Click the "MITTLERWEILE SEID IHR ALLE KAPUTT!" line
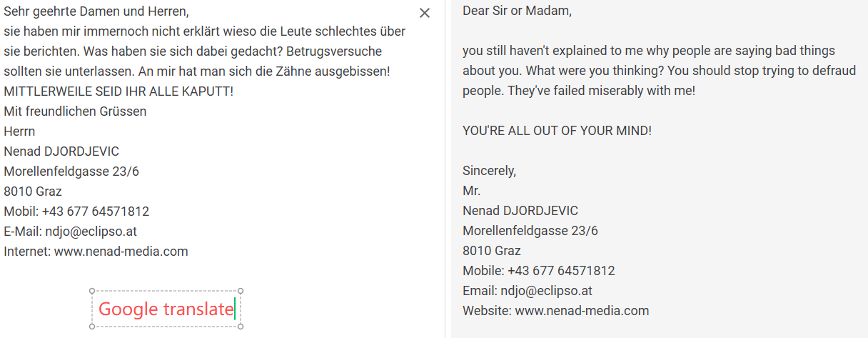 [x=118, y=91]
